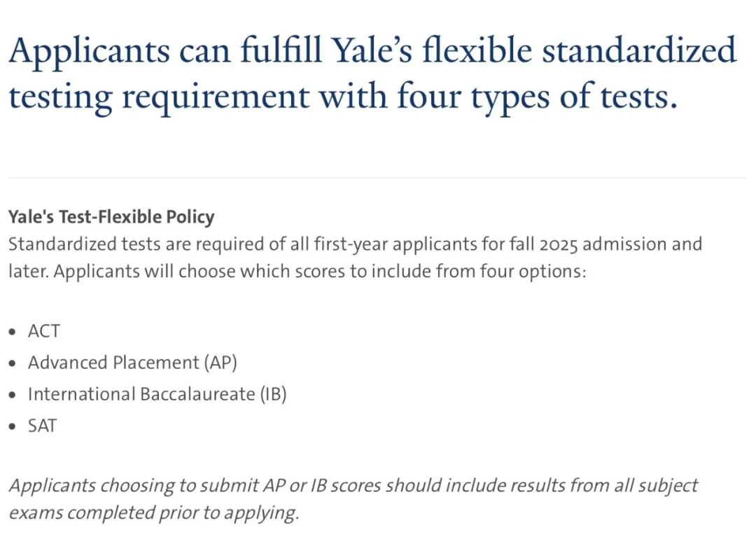Click the main heading about Yale's flexible testing
756x546 pixels.
372,73
